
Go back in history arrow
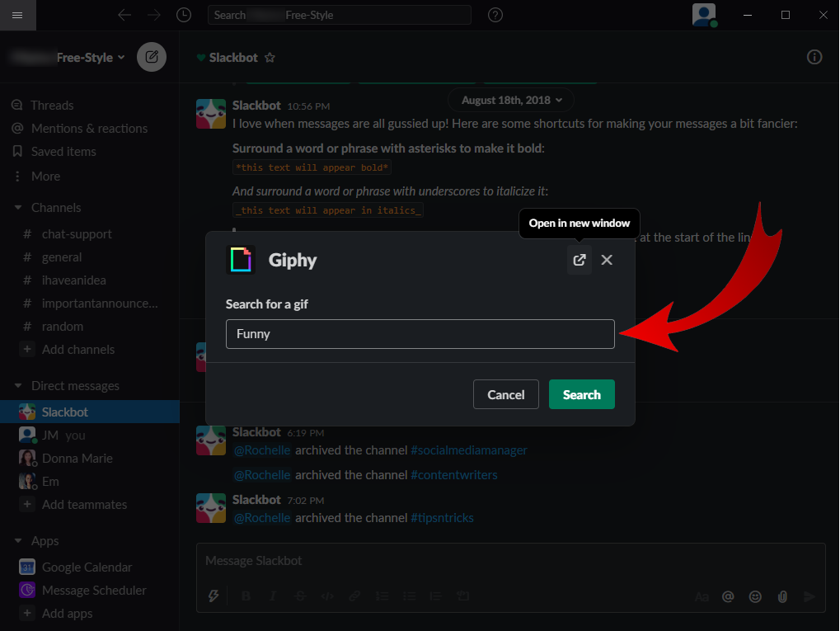point(124,15)
